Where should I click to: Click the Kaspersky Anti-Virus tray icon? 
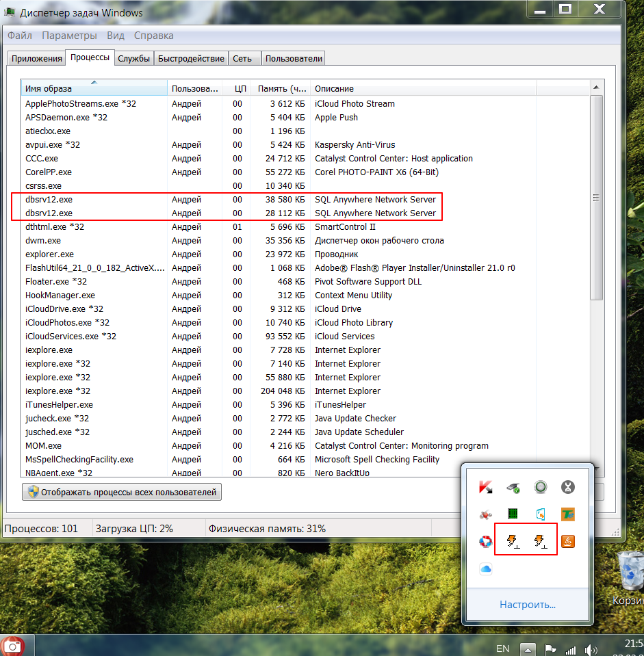click(485, 486)
